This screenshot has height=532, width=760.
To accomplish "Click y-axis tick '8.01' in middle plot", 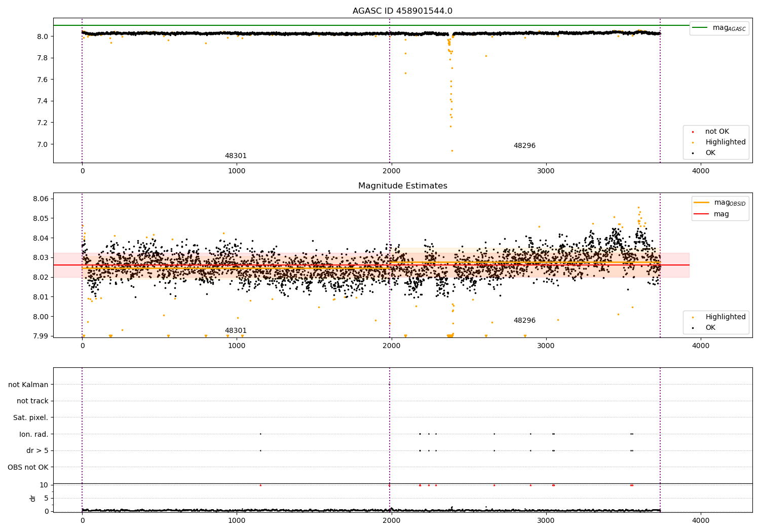I will tap(41, 297).
